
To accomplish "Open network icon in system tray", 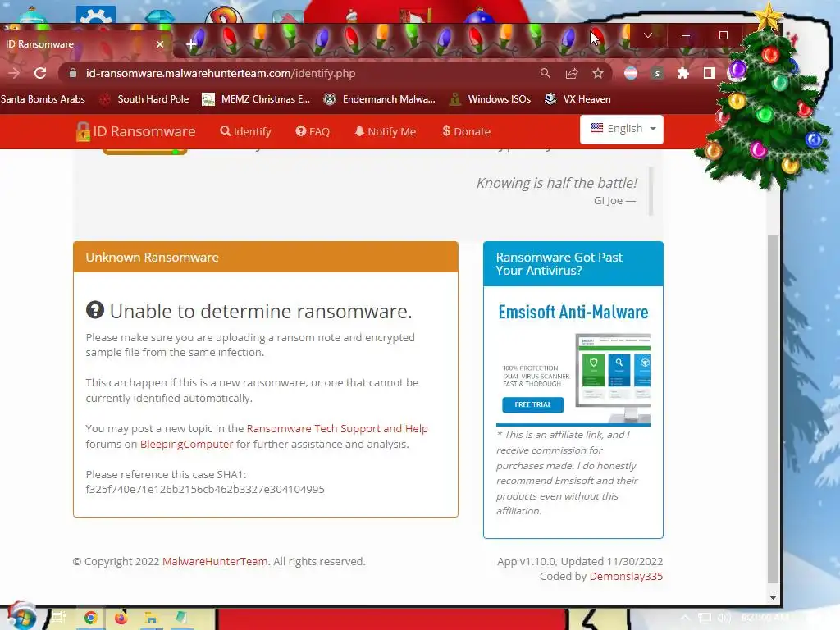I will [x=705, y=618].
